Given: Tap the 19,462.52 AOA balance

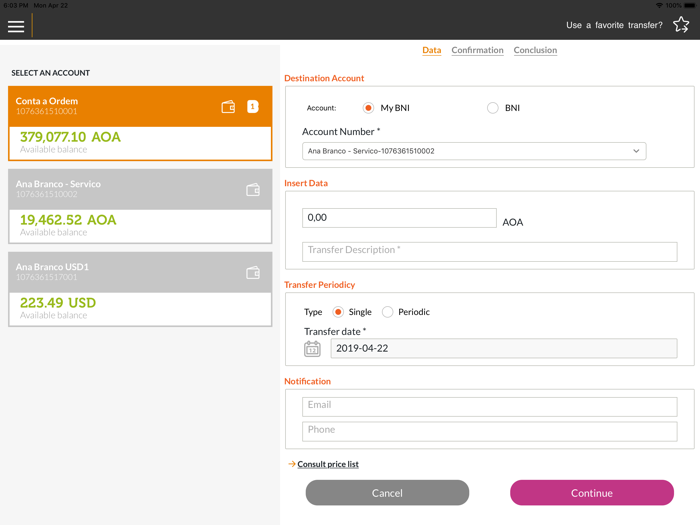Looking at the screenshot, I should (x=68, y=220).
